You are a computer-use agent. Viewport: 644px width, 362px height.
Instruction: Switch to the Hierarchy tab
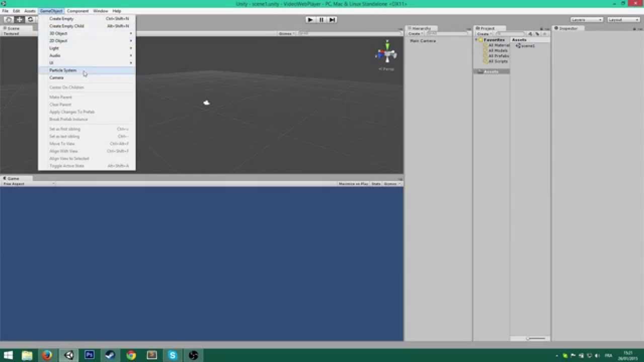[422, 29]
